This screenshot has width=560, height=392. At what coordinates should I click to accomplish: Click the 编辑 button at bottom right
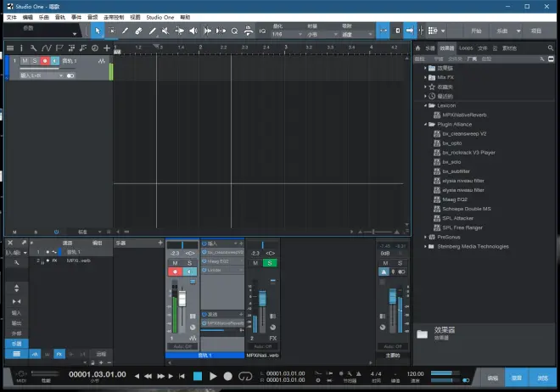click(492, 378)
